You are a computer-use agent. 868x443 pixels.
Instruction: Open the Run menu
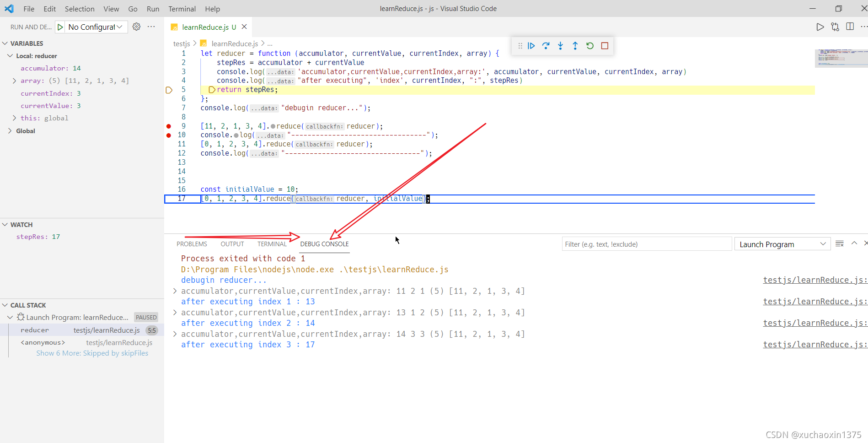[x=153, y=9]
